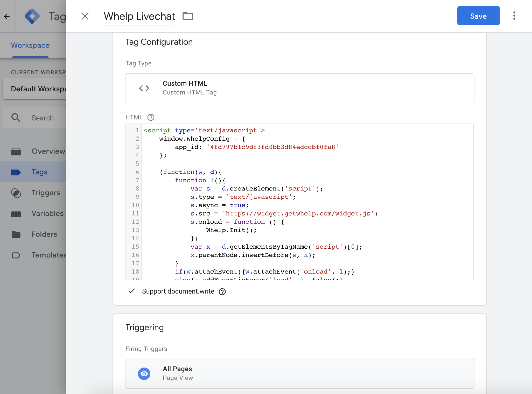This screenshot has height=394, width=532.
Task: Open Templates in the sidebar
Action: pos(33,255)
